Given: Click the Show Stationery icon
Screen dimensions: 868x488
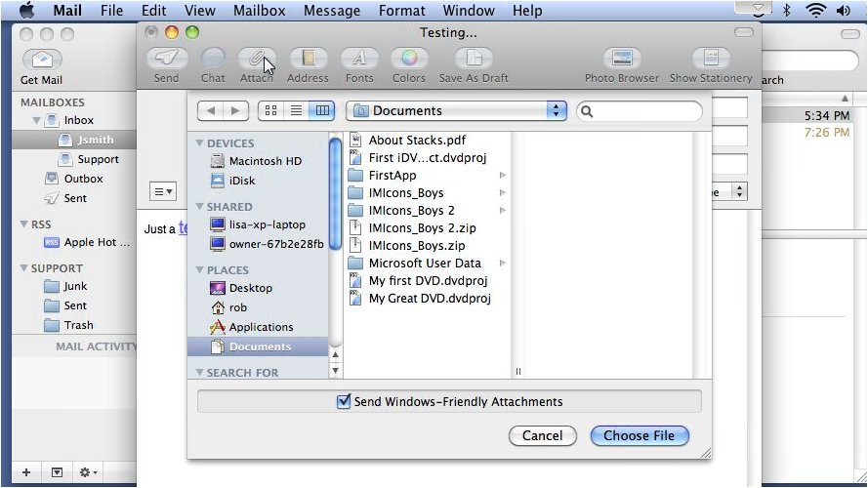Looking at the screenshot, I should (x=712, y=59).
